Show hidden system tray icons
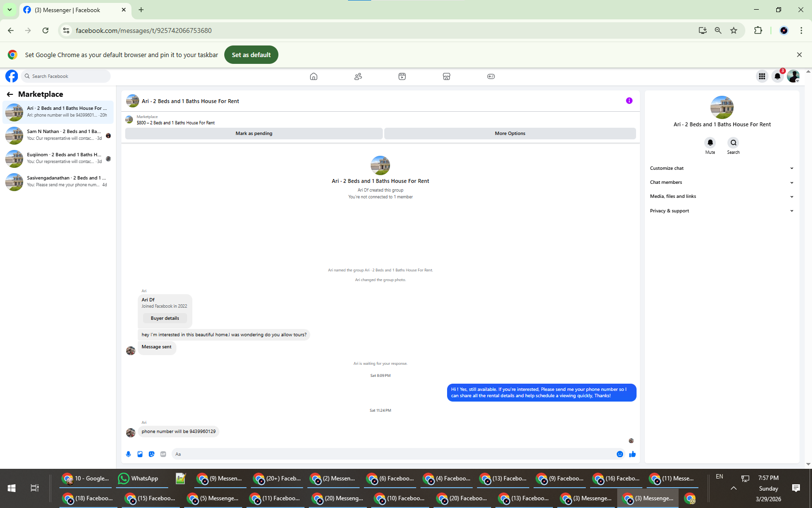The image size is (812, 508). [x=734, y=488]
